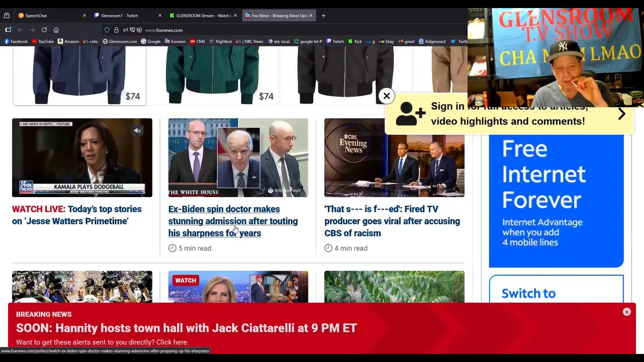This screenshot has height=362, width=644.
Task: Open the gmail bookmark
Action: [407, 42]
